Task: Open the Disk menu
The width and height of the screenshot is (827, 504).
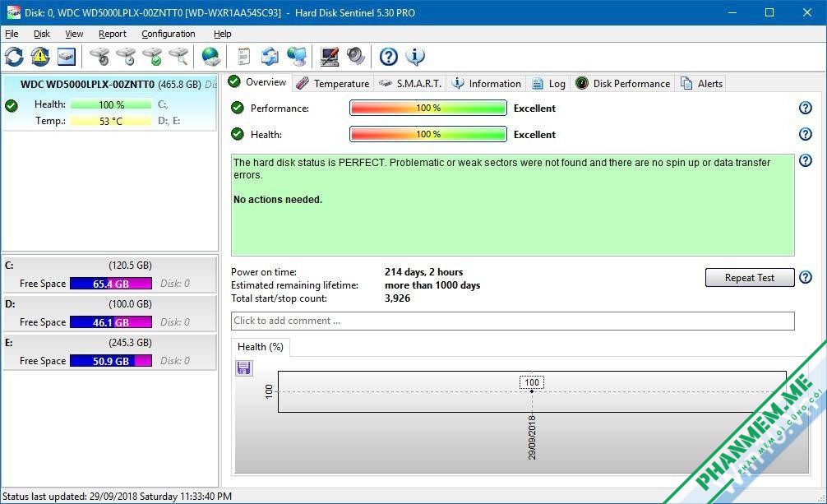Action: pos(42,34)
